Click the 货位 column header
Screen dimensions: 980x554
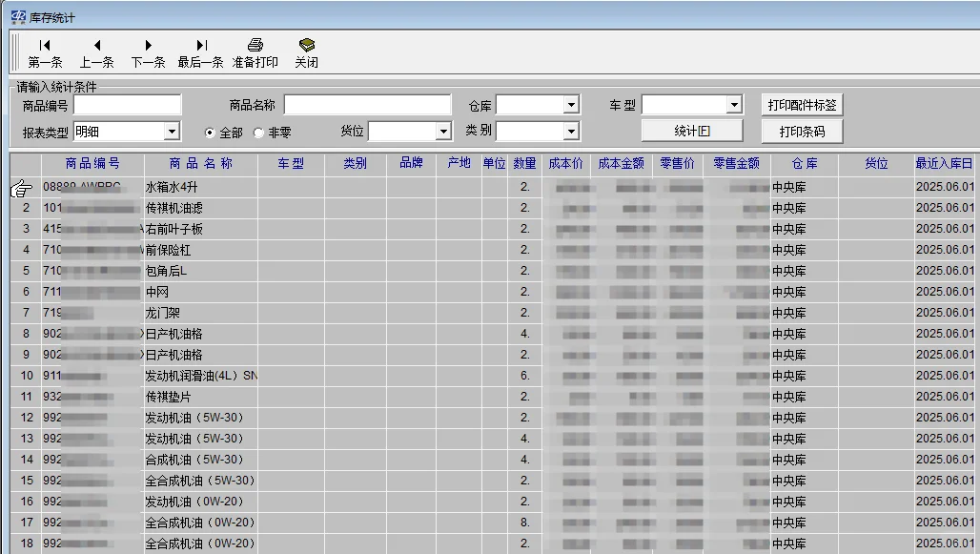pyautogui.click(x=876, y=164)
